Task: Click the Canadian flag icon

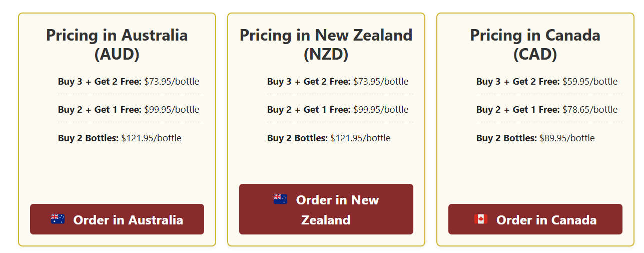Action: pyautogui.click(x=480, y=219)
